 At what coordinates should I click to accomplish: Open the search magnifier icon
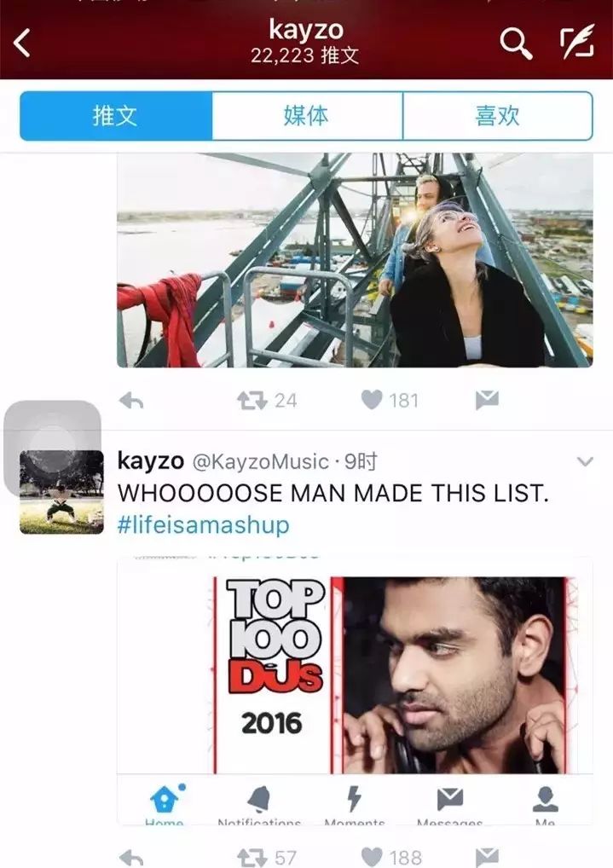[515, 43]
